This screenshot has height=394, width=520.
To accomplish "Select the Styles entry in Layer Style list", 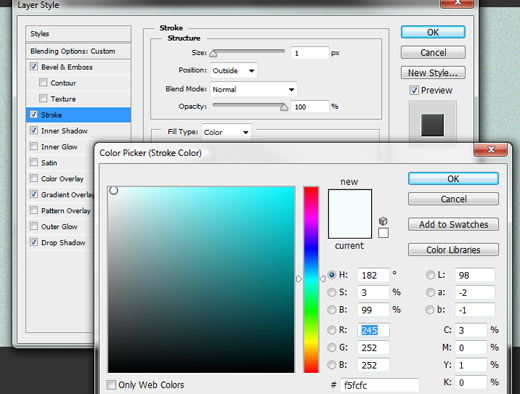I will (x=78, y=34).
